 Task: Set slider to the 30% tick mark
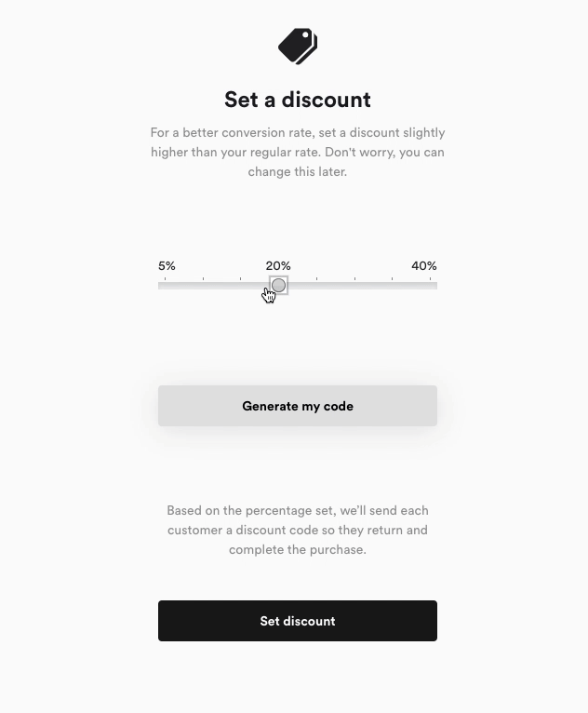click(354, 285)
